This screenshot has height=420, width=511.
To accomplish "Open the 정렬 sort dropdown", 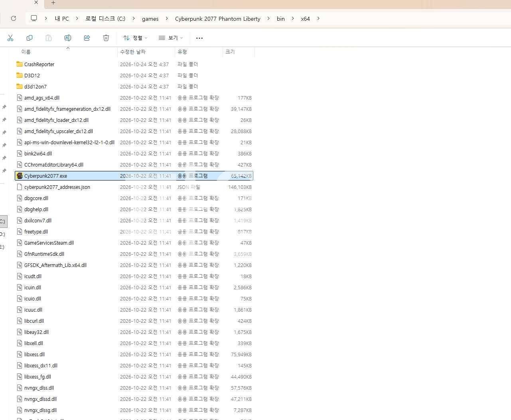I will pyautogui.click(x=135, y=38).
